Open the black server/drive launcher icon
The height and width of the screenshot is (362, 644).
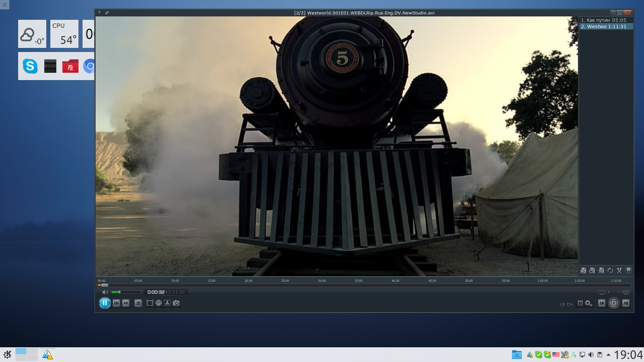50,66
